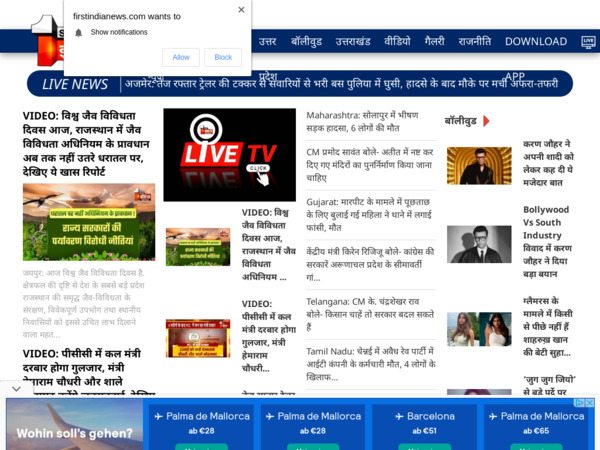Allow notifications from firstindianews.com

pyautogui.click(x=181, y=57)
